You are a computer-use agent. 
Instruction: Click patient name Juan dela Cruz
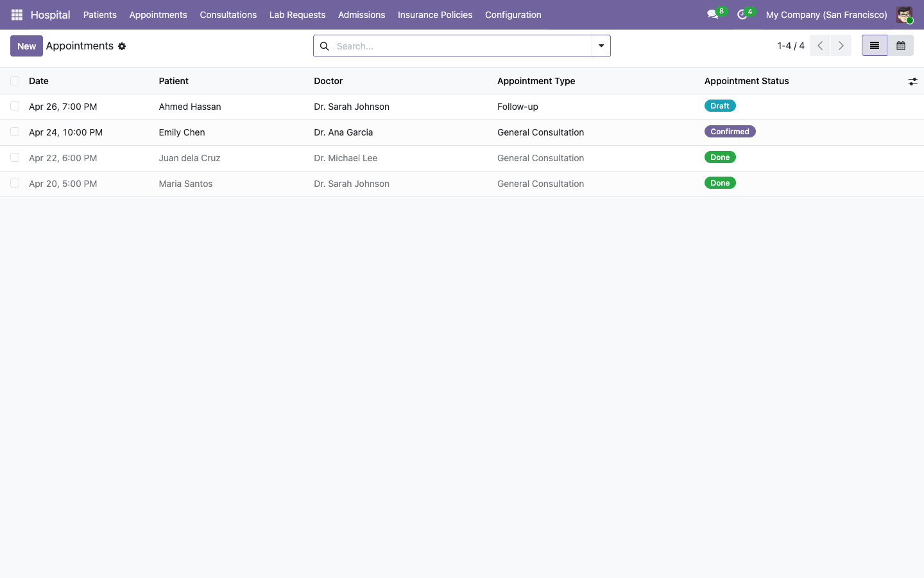[189, 158]
